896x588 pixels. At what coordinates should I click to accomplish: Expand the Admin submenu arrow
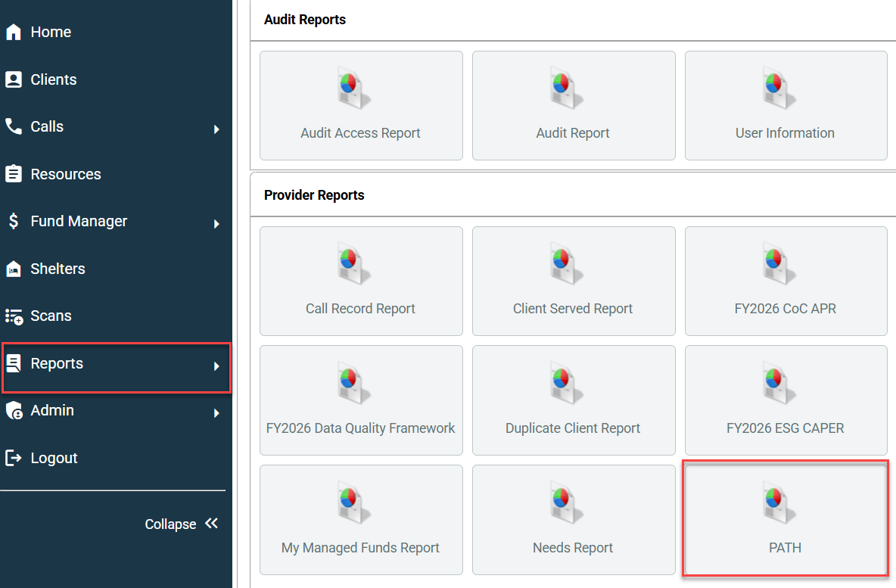tap(216, 413)
